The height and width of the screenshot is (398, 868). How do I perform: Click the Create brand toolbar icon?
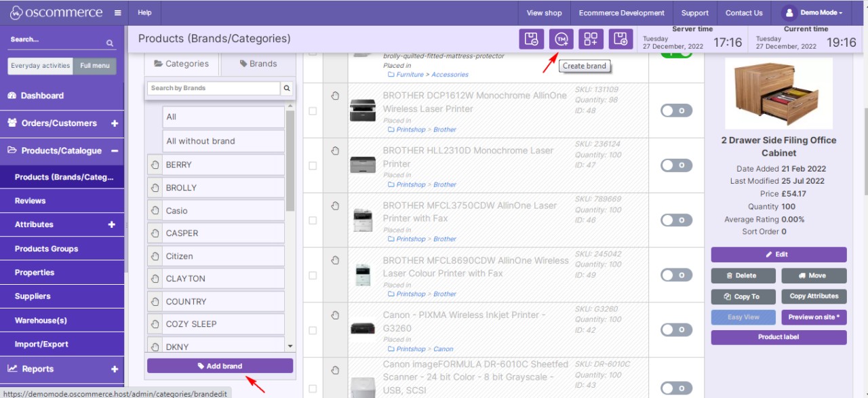(561, 39)
